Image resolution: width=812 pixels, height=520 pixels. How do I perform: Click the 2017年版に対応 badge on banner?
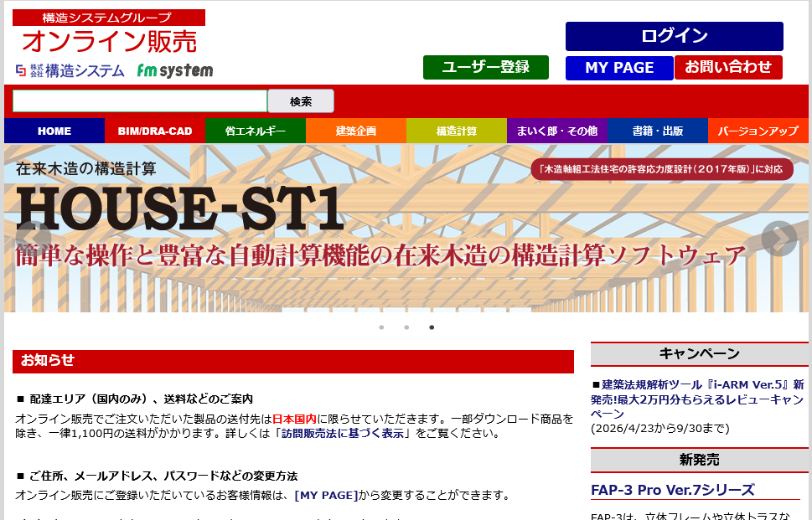(x=662, y=169)
